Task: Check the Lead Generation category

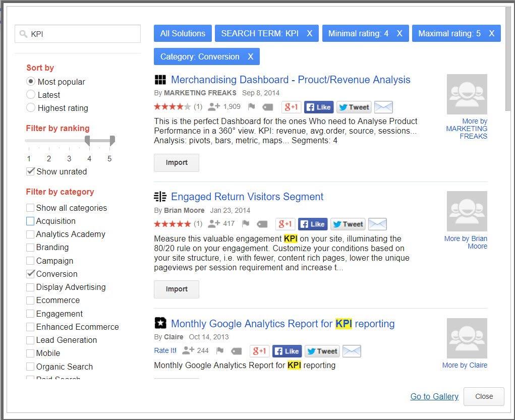Action: 30,340
